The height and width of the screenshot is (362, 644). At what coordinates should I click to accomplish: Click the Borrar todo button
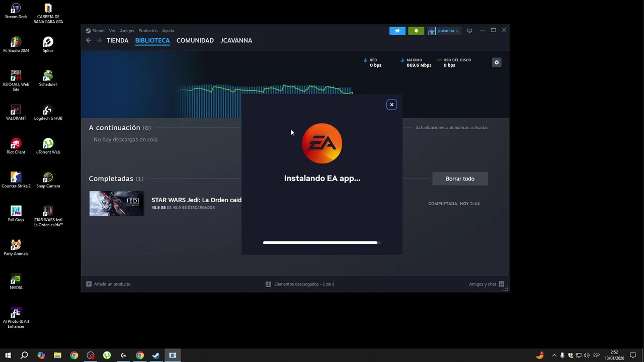pyautogui.click(x=460, y=178)
